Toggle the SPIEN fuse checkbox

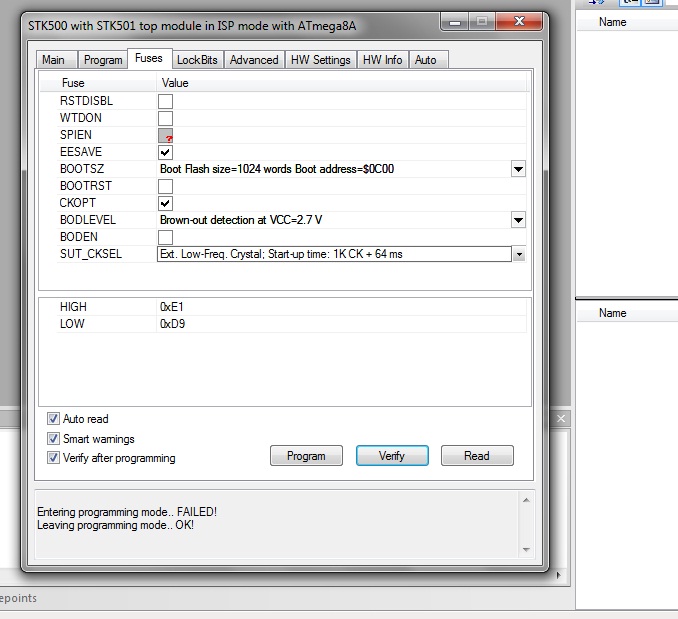(x=165, y=135)
